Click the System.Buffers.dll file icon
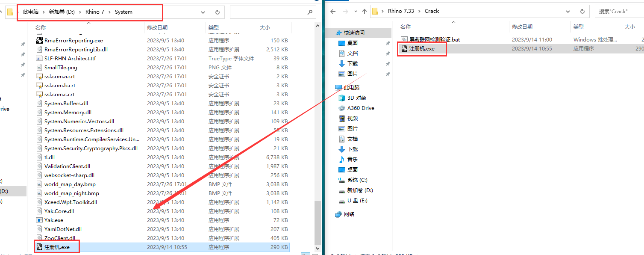Image resolution: width=644 pixels, height=255 pixels. coord(39,104)
